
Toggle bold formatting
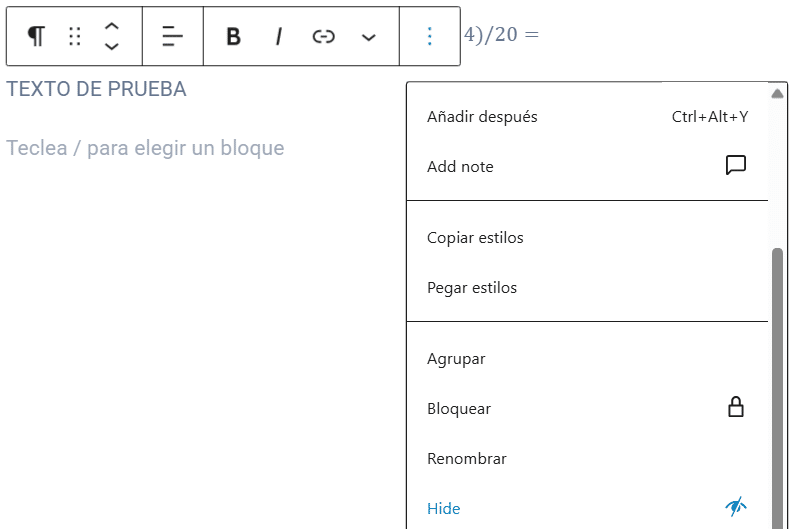pos(233,37)
